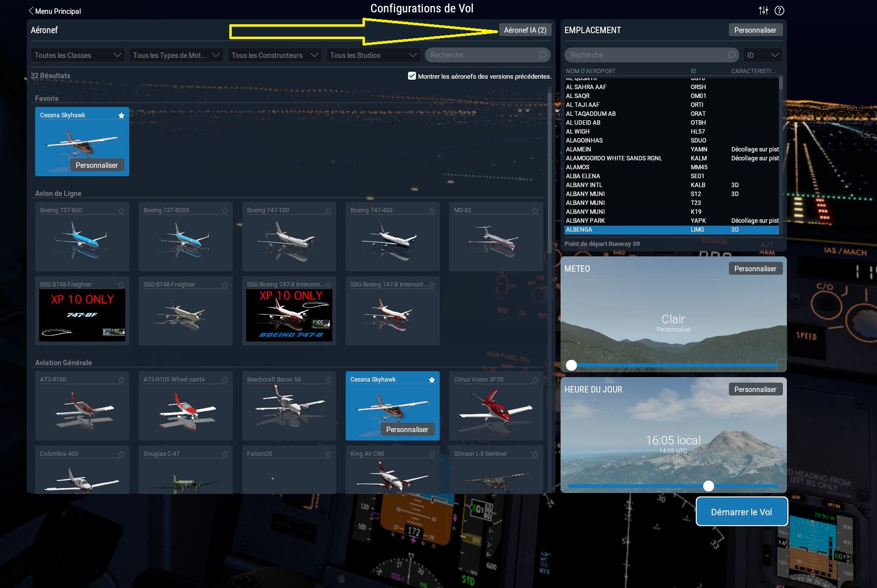Click the aircraft search magnifier icon

pos(543,55)
